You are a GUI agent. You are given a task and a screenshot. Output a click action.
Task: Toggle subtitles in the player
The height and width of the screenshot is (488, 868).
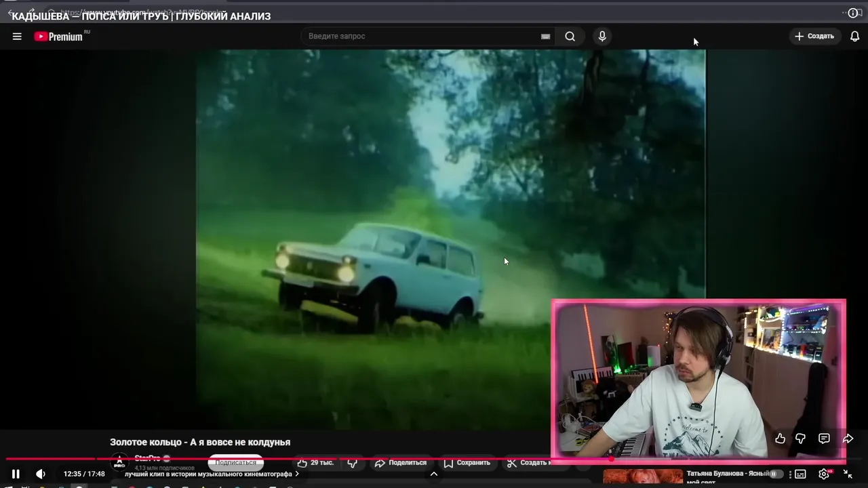[x=800, y=474]
